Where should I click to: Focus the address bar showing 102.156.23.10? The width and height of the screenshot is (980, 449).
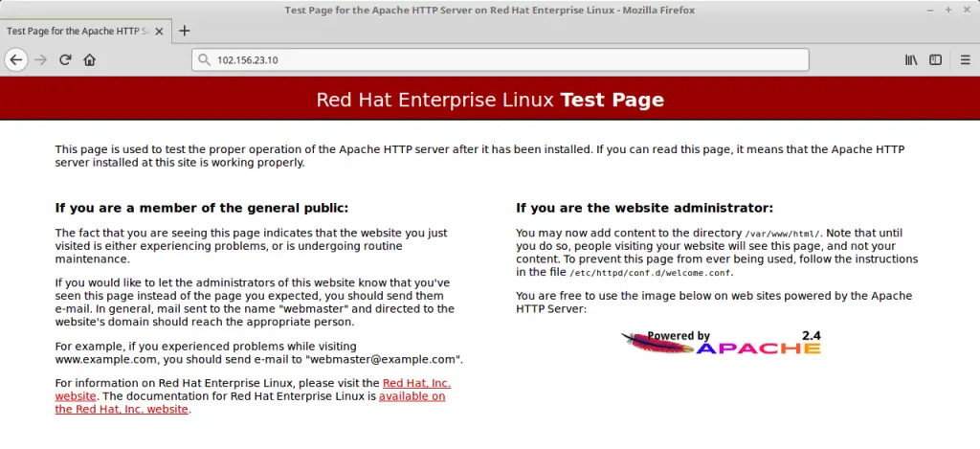point(500,60)
